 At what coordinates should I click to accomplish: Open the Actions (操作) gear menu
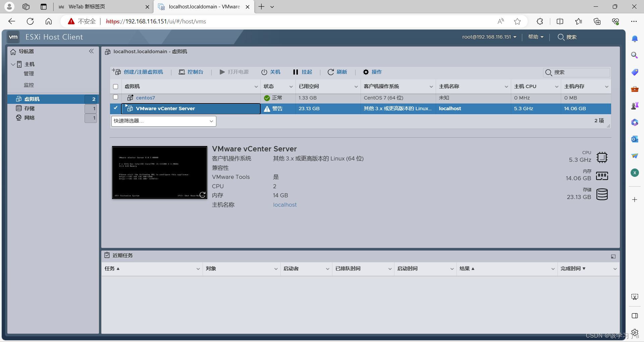[372, 72]
